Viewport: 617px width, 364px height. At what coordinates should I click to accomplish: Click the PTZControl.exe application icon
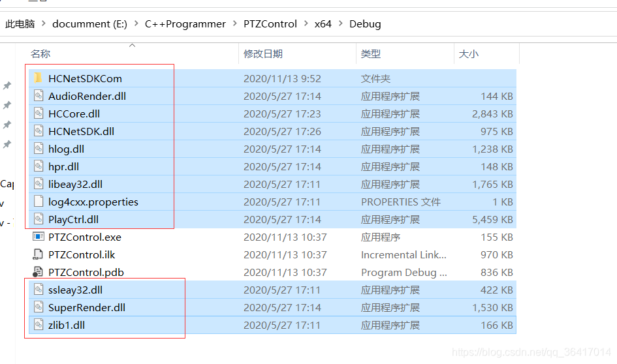pos(38,237)
